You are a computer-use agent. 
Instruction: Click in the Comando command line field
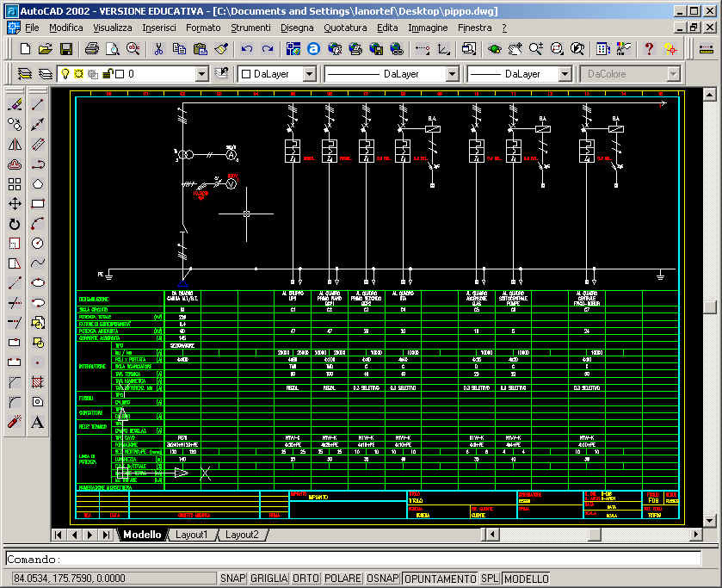tap(353, 559)
